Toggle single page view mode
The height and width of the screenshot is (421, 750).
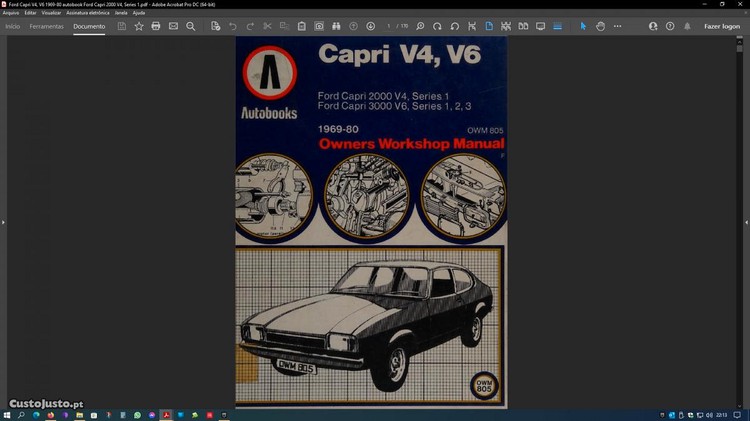click(x=489, y=26)
